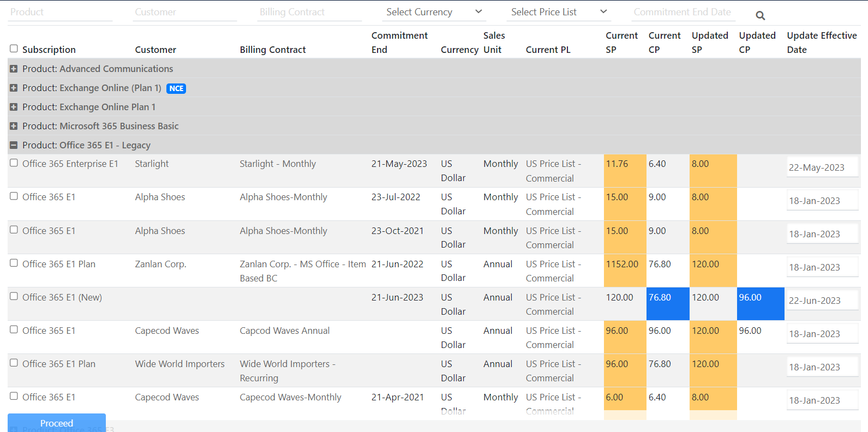
Task: Edit the 22-May-2023 effective date field
Action: 822,167
